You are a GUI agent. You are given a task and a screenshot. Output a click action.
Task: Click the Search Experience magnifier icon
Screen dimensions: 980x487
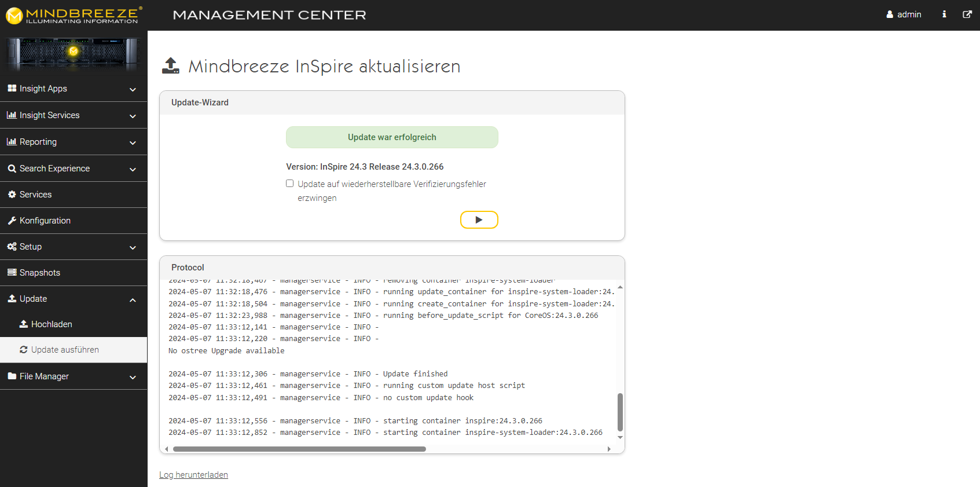point(12,169)
